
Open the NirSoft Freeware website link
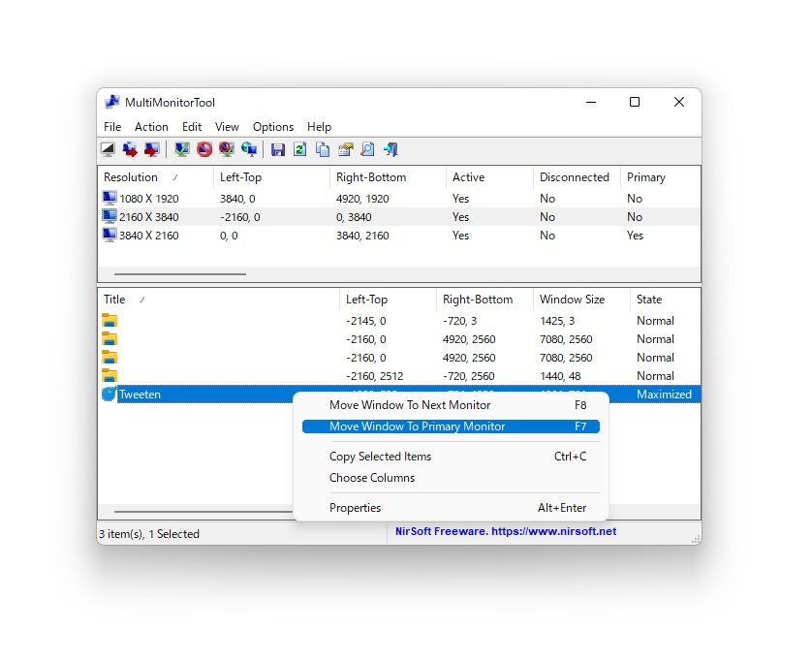click(506, 531)
